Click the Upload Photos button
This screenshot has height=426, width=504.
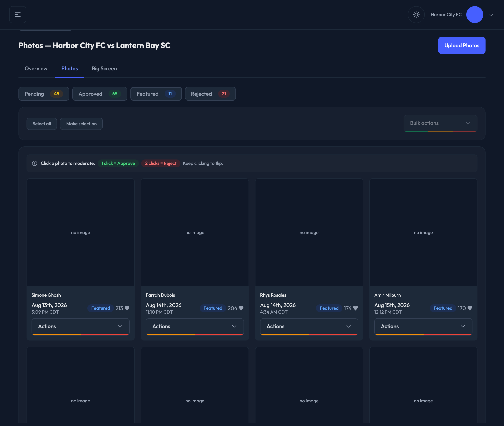[462, 45]
